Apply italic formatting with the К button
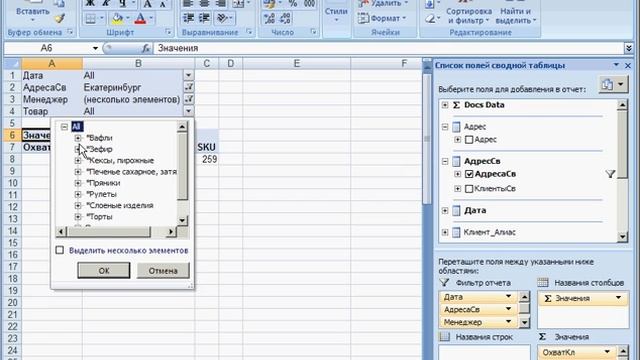The height and width of the screenshot is (360, 640). (107, 4)
